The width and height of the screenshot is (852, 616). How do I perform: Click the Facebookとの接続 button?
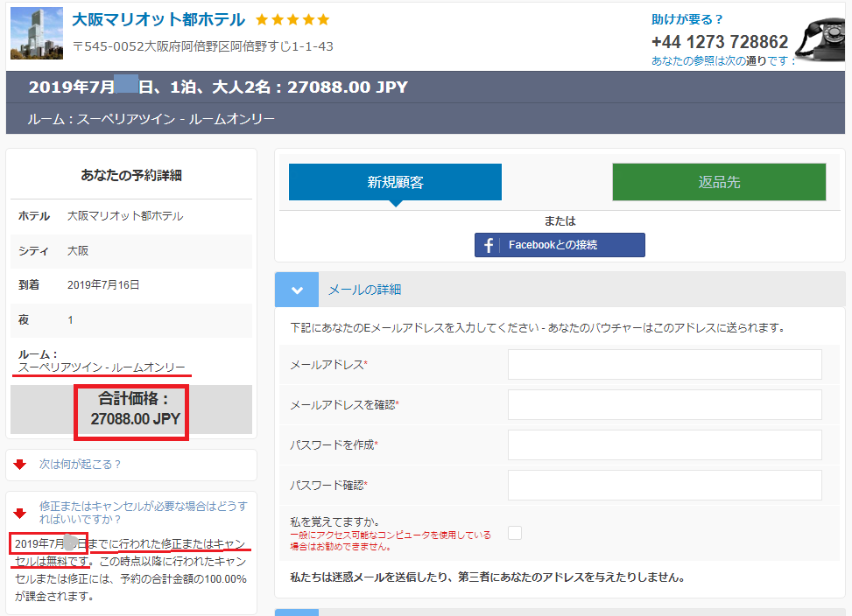pos(560,245)
